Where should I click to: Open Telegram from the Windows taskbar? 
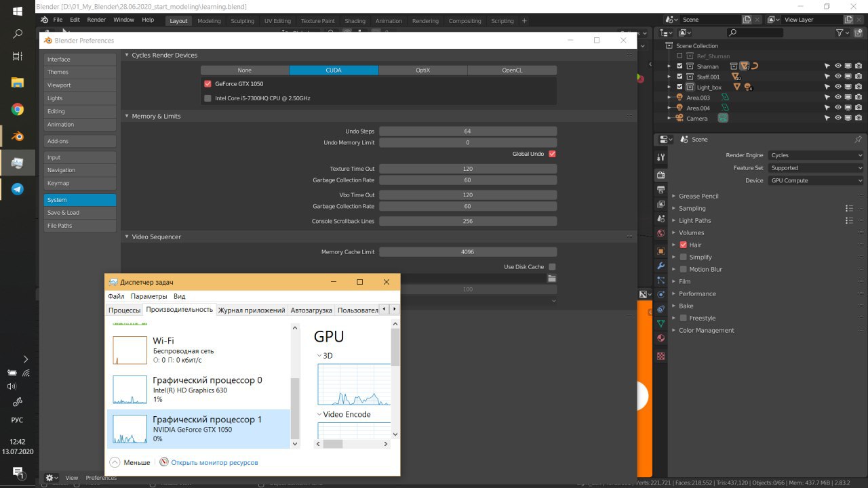(x=18, y=189)
